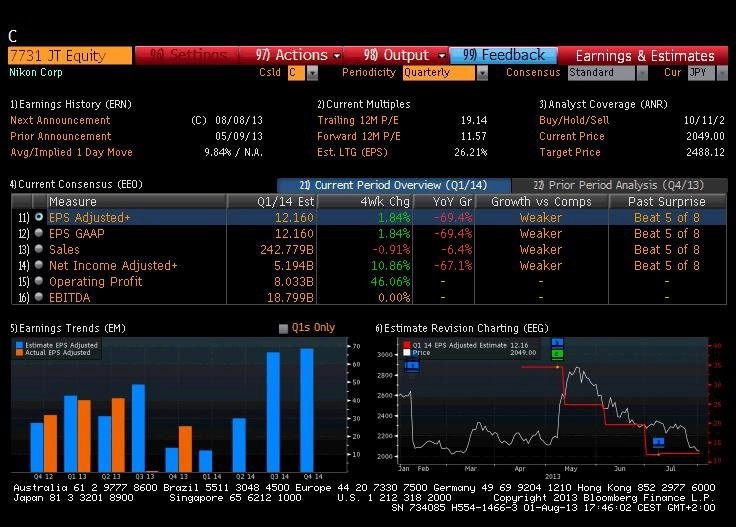Select the Sales radio button
Viewport: 736px width, 527px height.
tap(39, 249)
